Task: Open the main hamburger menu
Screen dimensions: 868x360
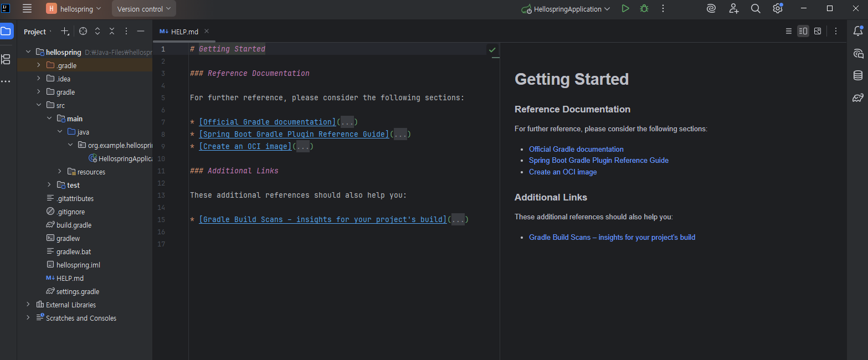Action: pos(27,9)
